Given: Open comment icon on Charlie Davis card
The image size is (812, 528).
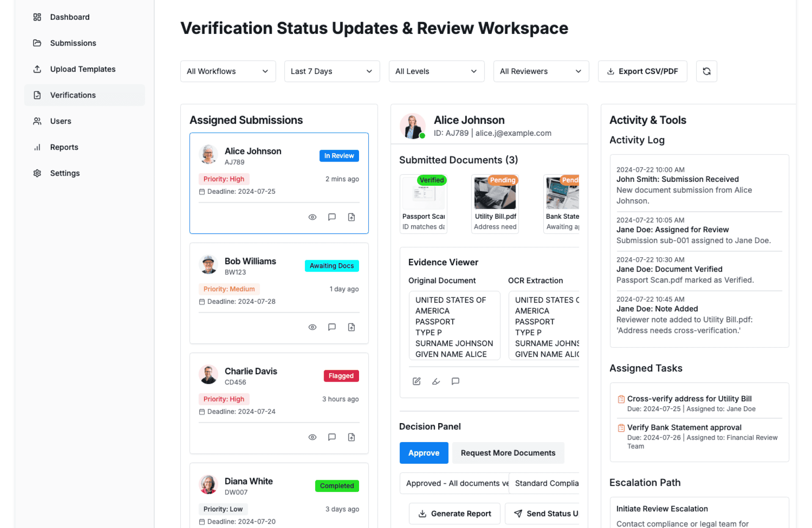Looking at the screenshot, I should (x=332, y=437).
